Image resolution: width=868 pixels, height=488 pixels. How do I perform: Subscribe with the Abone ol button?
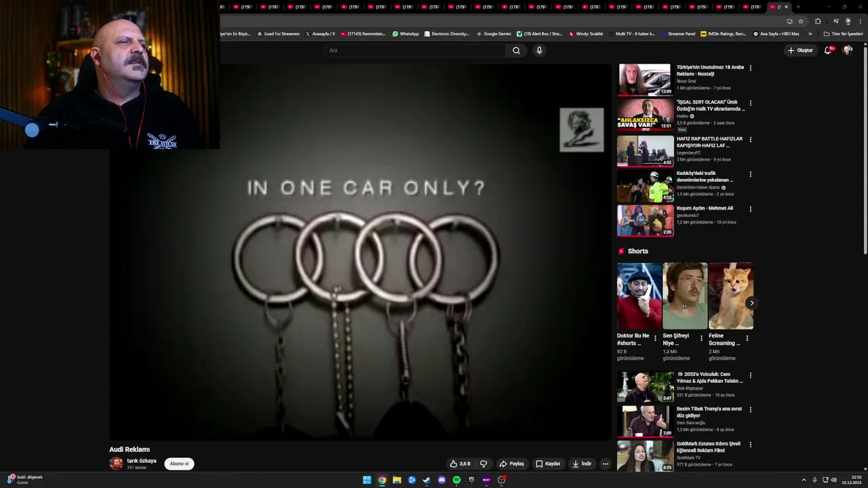(x=179, y=464)
